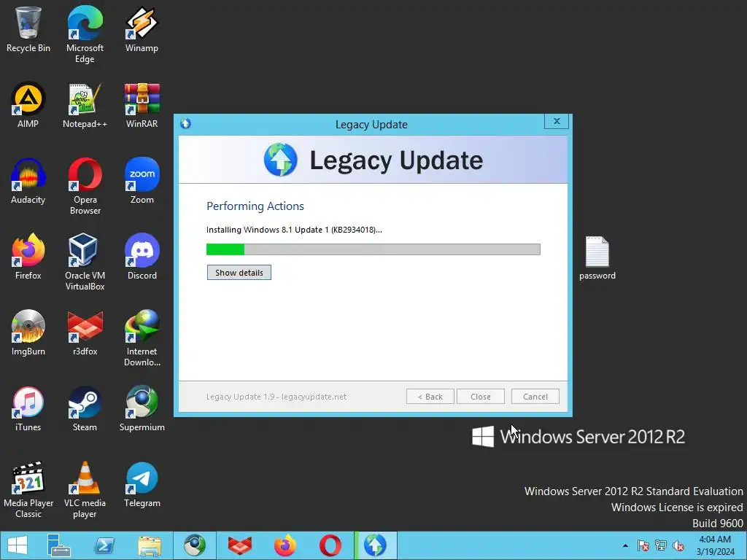
Task: Select the Opera Browser desktop icon
Action: pos(85,186)
